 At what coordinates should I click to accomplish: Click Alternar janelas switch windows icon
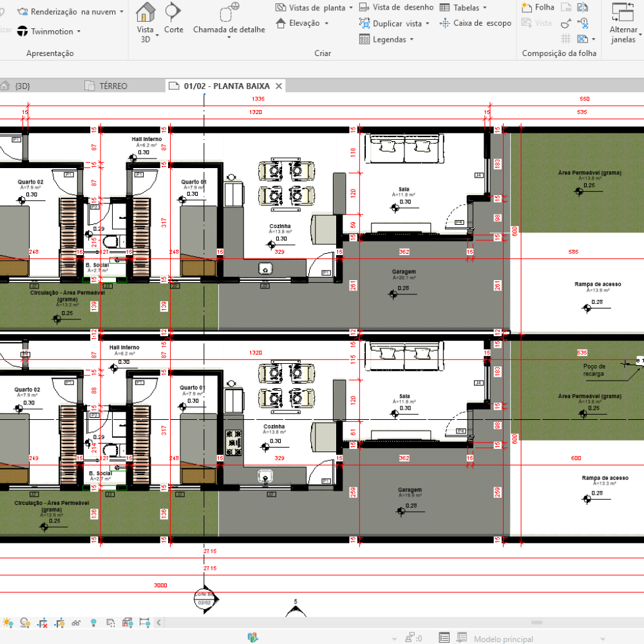(x=623, y=22)
